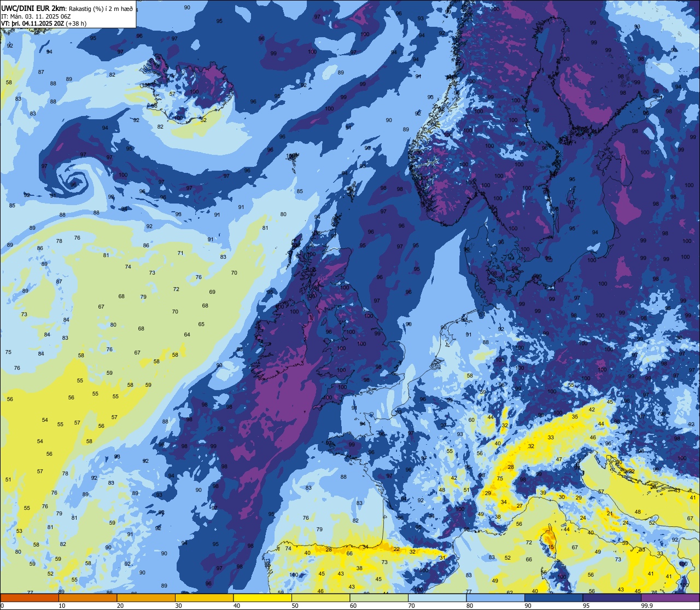The image size is (700, 610).
Task: Click the 70–80 pale blue legend swatch
Action: [437, 597]
